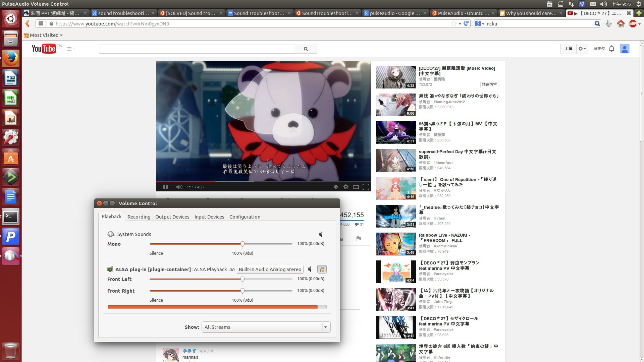Viewport: 644px width, 362px height.
Task: Click the YouTube search magnifier button
Action: (x=306, y=49)
